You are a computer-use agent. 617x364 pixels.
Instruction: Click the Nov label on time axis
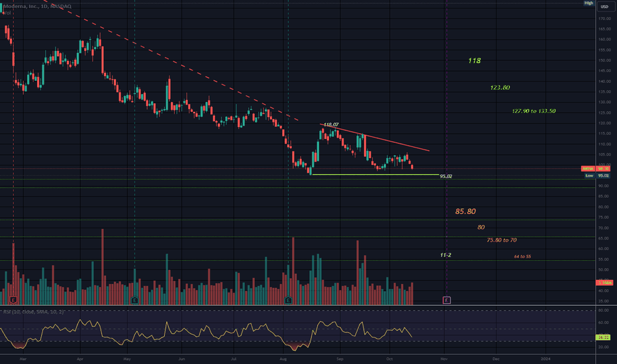444,359
